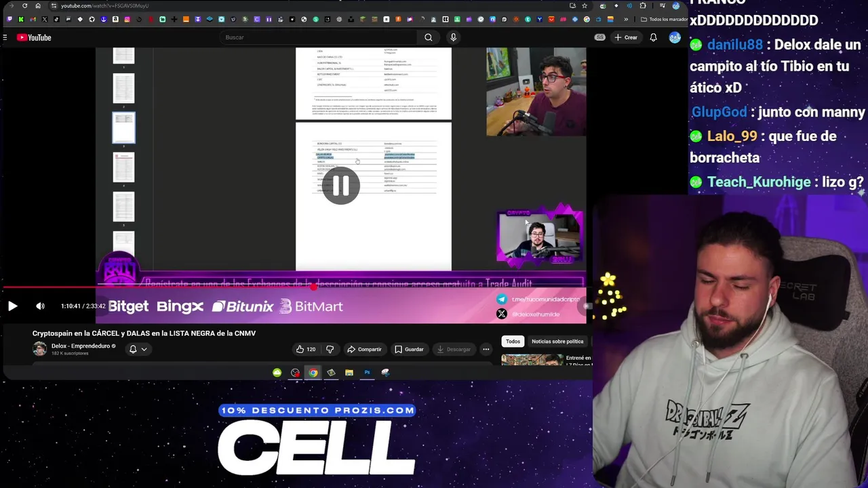Open Google Chrome from the taskbar
The width and height of the screenshot is (868, 488).
pyautogui.click(x=313, y=372)
